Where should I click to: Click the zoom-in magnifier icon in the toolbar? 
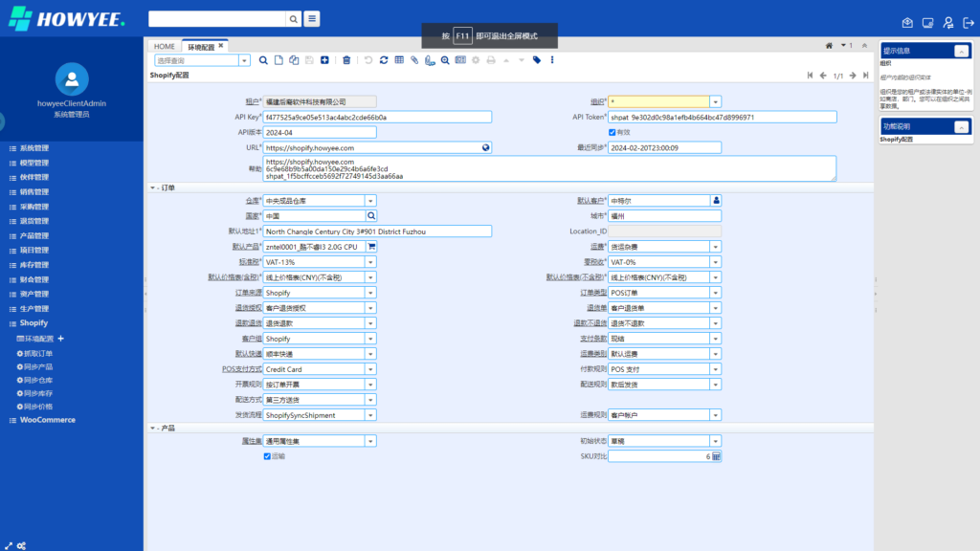click(445, 60)
